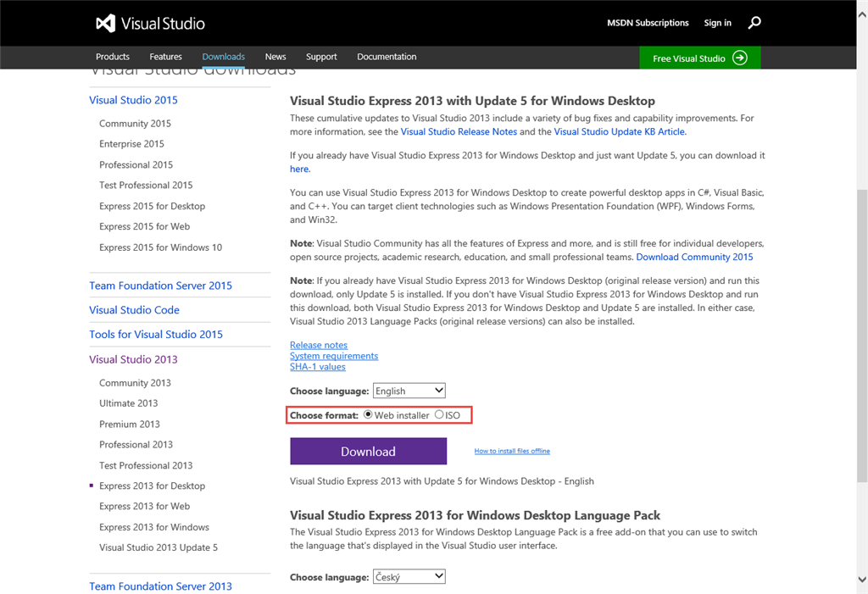868x594 pixels.
Task: Select Express 2013 for Windows
Action: 154,527
